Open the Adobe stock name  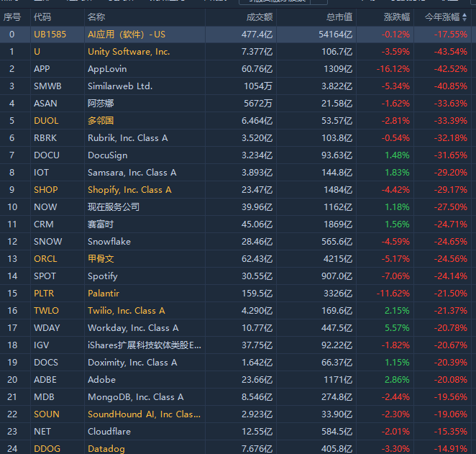(101, 380)
